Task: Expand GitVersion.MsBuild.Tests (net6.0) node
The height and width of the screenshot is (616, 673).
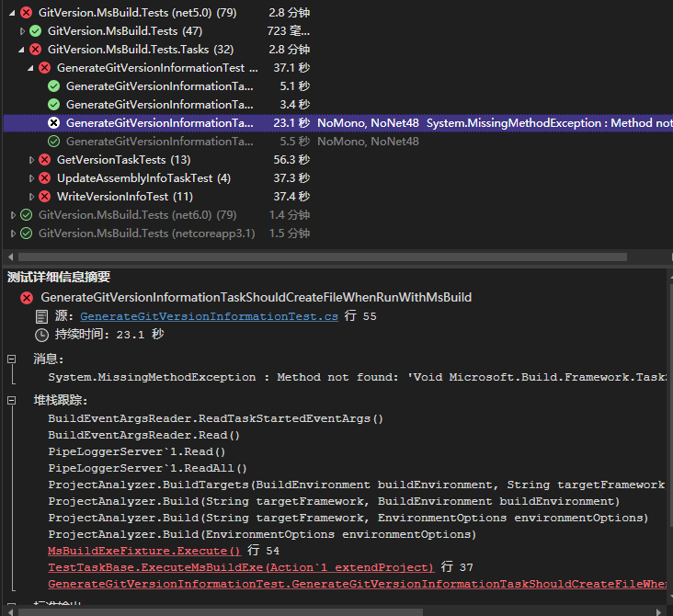Action: (13, 215)
